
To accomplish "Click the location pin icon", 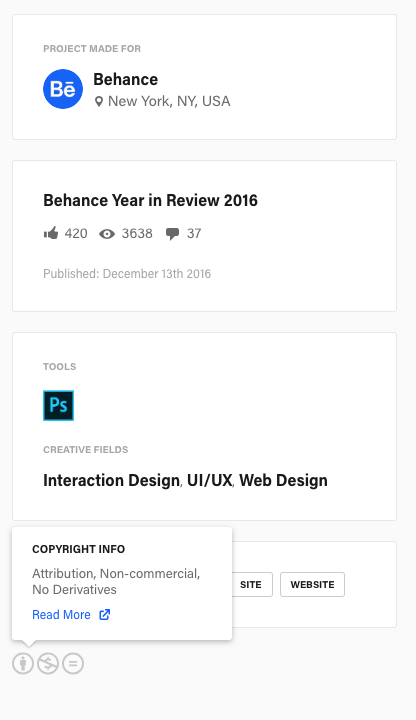I will [x=99, y=101].
